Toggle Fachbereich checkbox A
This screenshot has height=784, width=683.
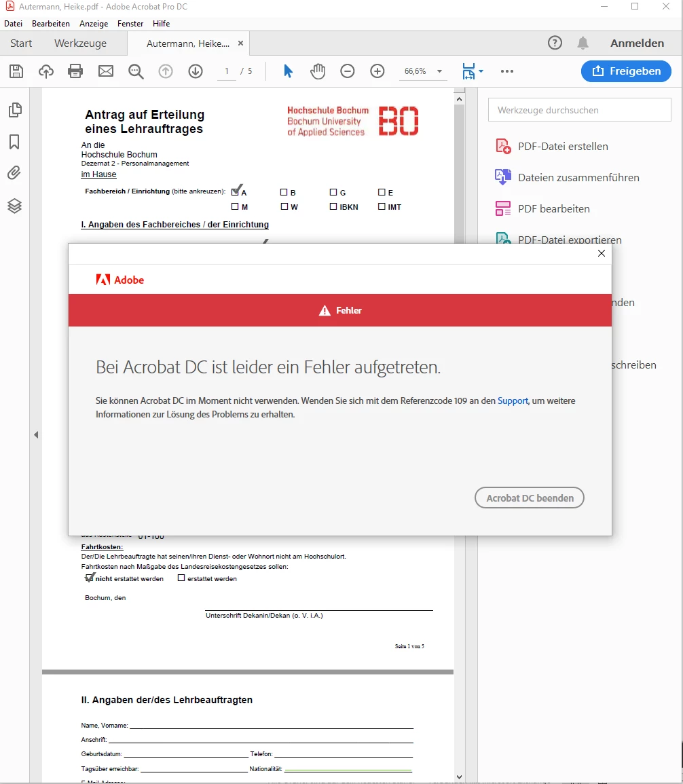point(235,192)
